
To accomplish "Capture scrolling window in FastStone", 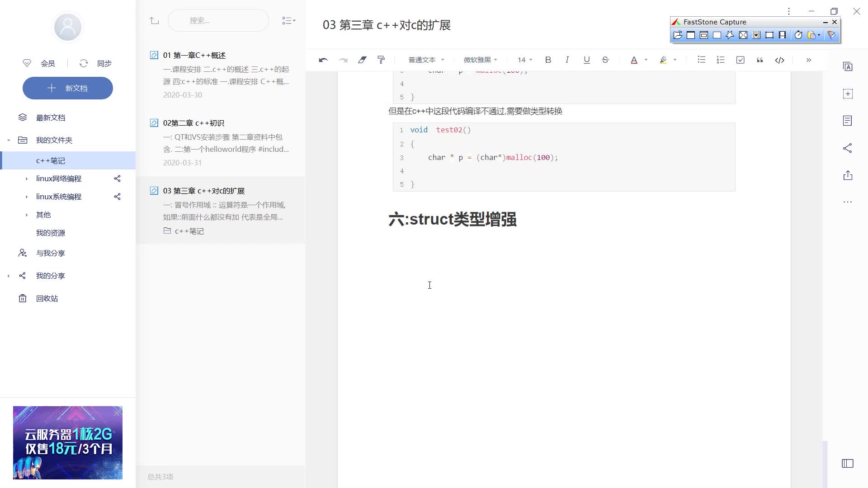I will [756, 35].
